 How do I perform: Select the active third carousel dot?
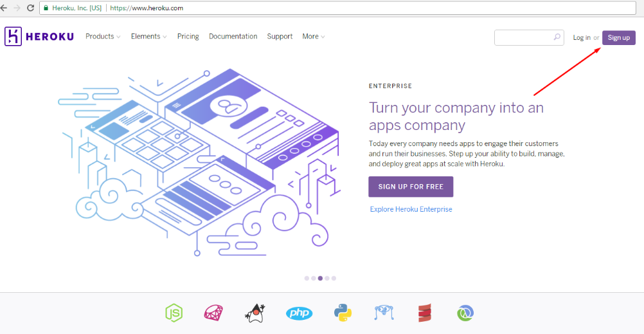click(320, 278)
